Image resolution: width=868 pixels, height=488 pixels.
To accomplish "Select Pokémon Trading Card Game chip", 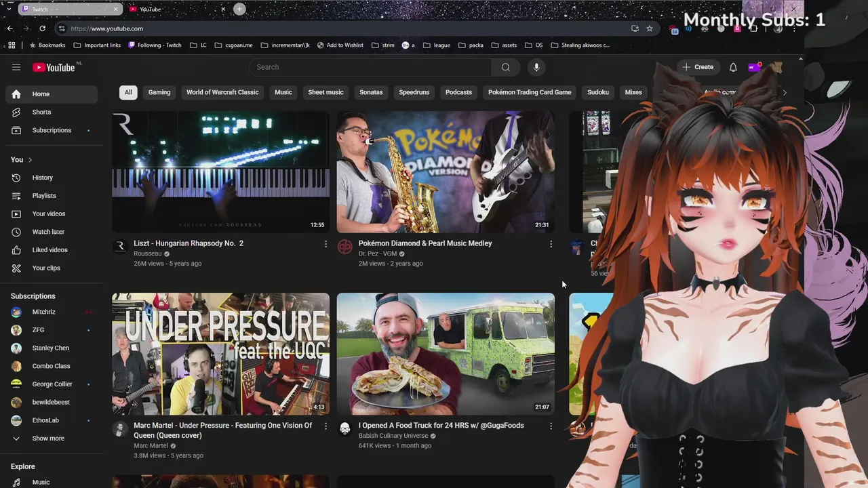I will click(530, 92).
